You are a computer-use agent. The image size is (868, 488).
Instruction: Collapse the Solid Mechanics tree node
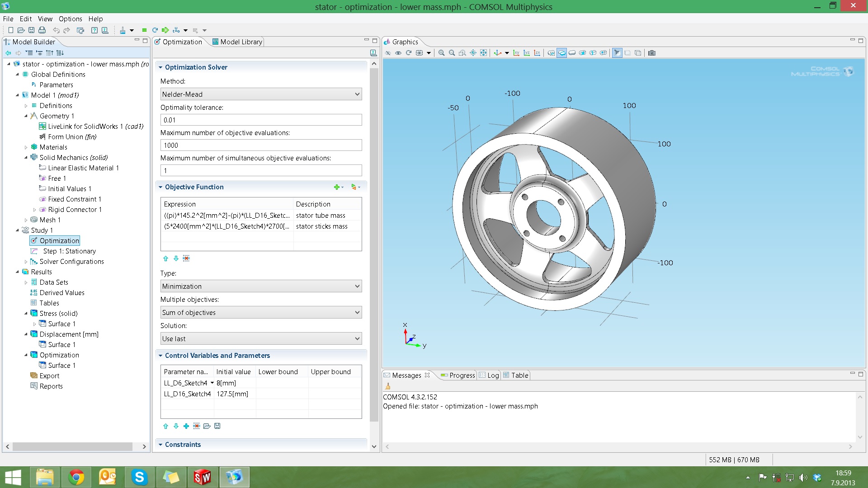pyautogui.click(x=26, y=158)
